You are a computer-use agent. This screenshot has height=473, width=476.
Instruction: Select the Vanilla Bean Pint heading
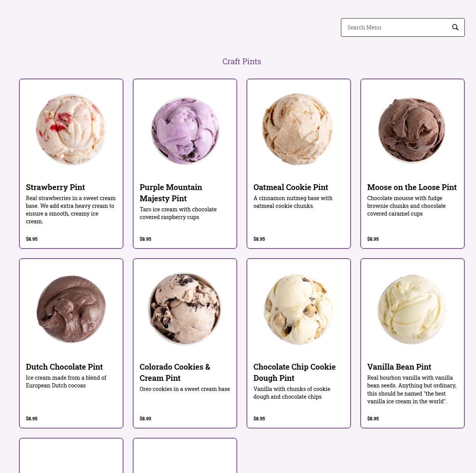(399, 367)
